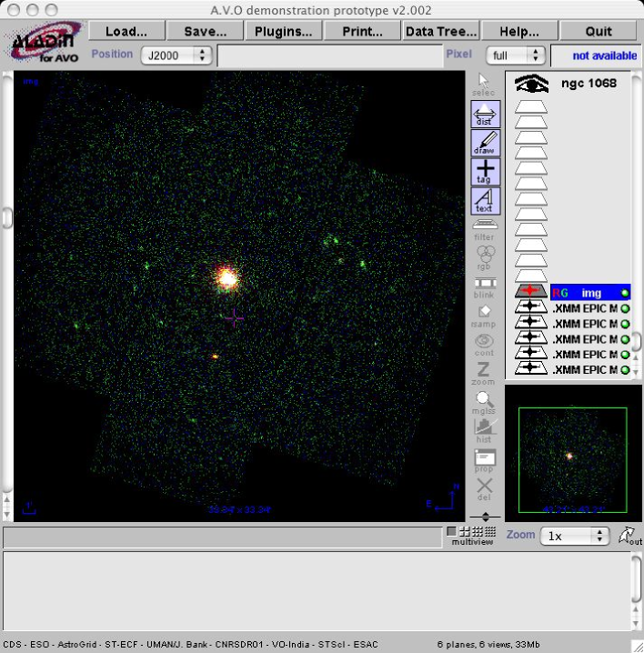Open the Data Tree... menu
Image resolution: width=644 pixels, height=653 pixels.
[440, 31]
